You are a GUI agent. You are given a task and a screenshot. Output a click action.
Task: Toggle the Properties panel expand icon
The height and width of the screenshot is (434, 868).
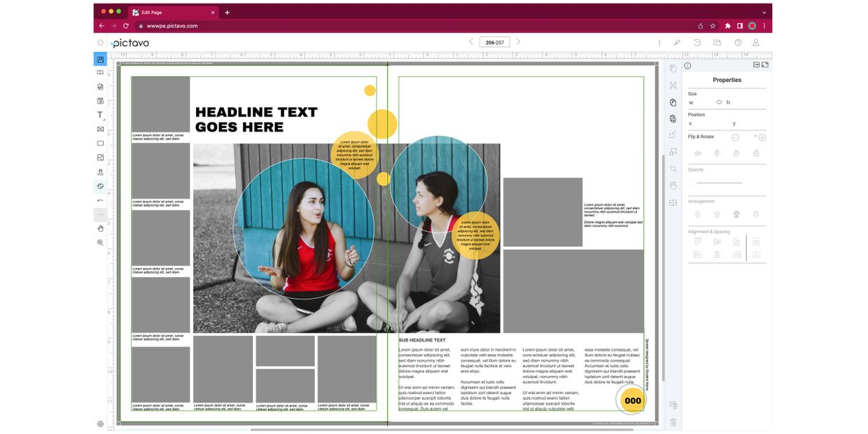765,65
